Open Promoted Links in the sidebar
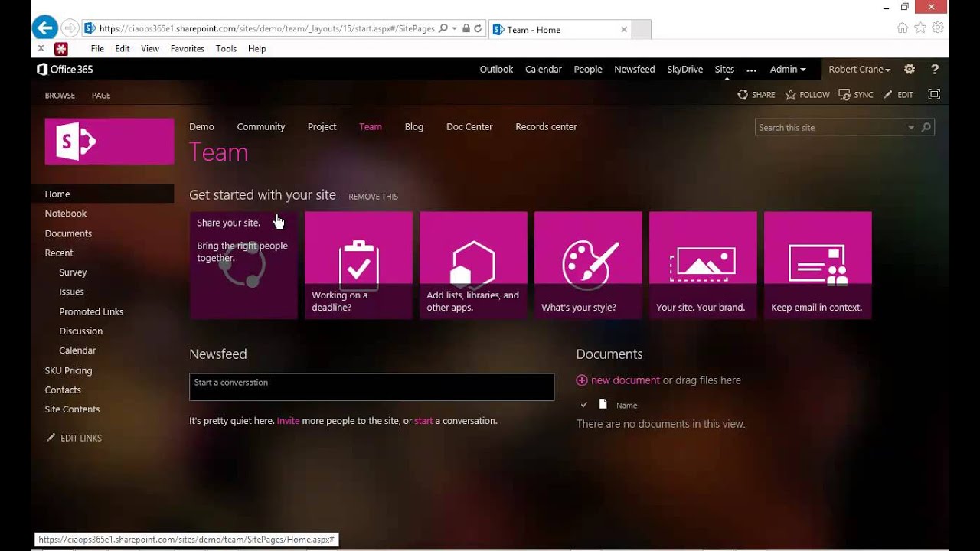This screenshot has width=980, height=551. tap(91, 311)
